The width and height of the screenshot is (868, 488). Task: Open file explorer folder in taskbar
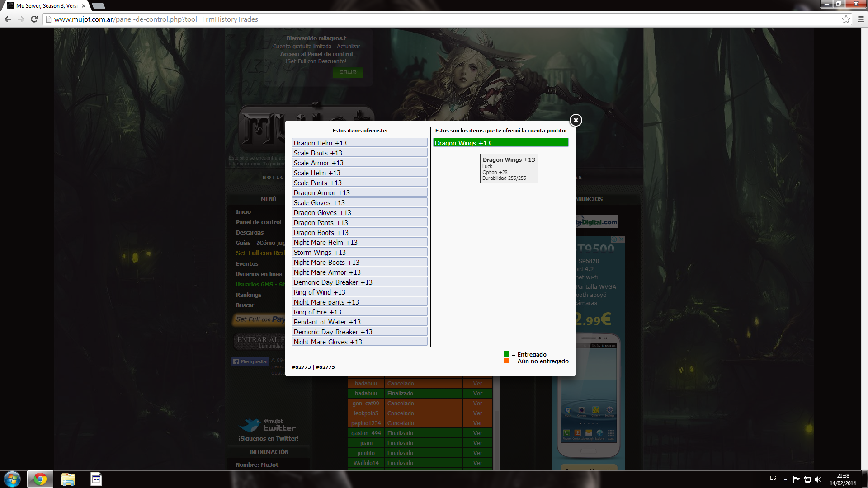pos(68,479)
